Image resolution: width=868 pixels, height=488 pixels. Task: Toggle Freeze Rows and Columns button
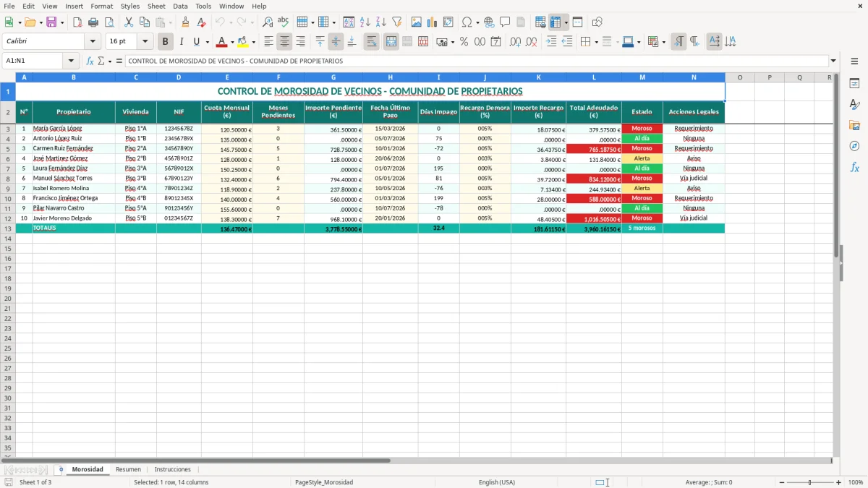pyautogui.click(x=556, y=22)
